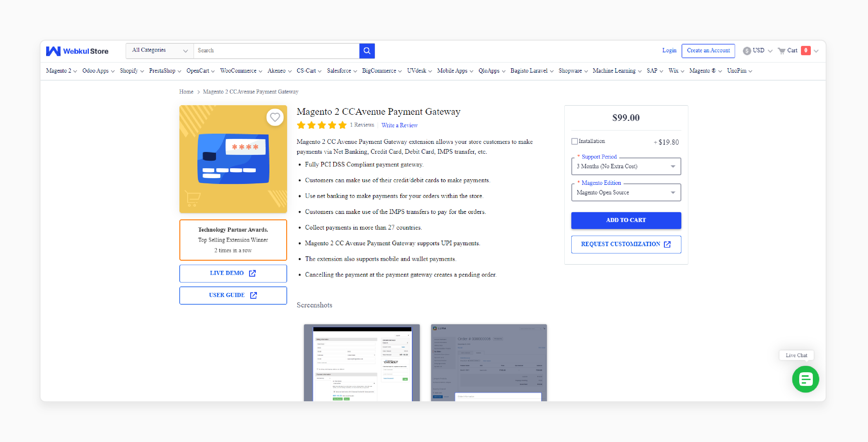Open the Support Period dropdown

626,166
